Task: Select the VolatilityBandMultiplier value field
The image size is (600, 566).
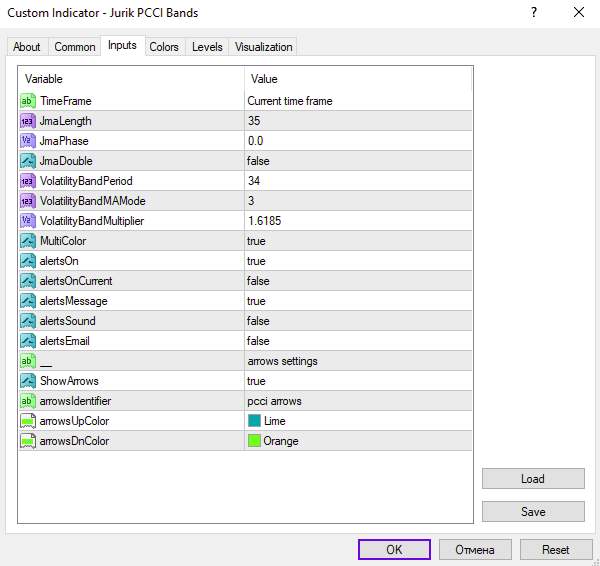Action: click(x=357, y=221)
